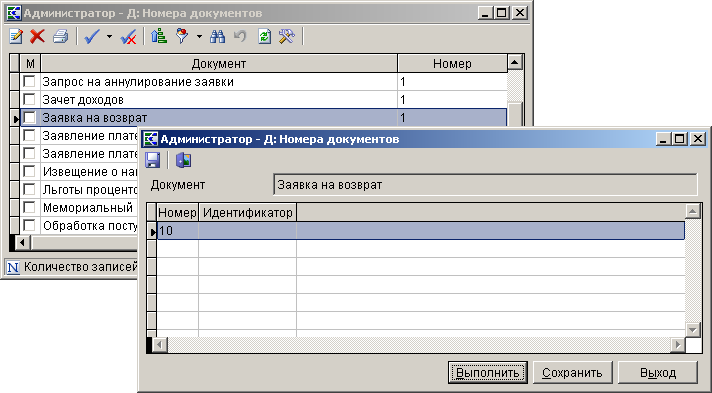Click the М column header
This screenshot has height=393, width=712.
(x=30, y=63)
